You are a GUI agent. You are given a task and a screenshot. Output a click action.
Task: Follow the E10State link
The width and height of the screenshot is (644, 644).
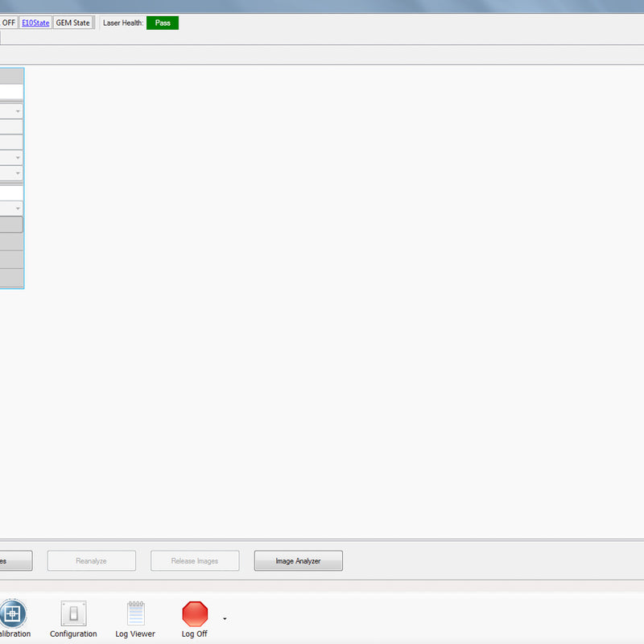35,23
